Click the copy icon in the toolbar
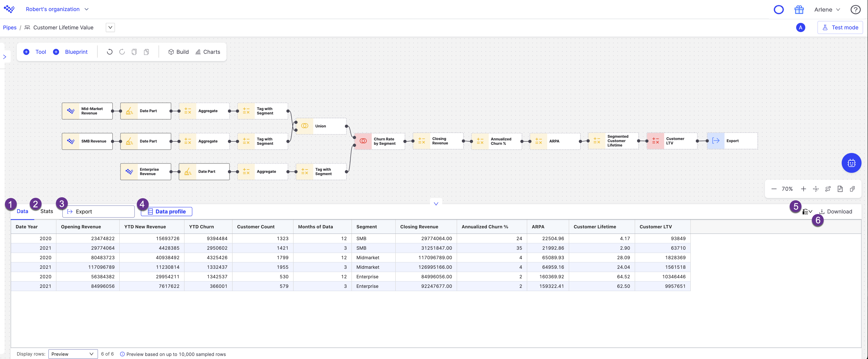Screen dimensions: 868x359 tap(134, 52)
